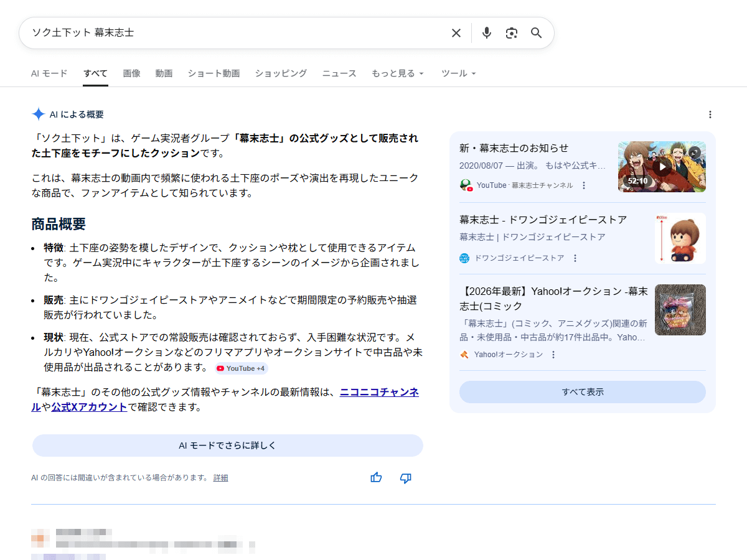Open image search with camera lens icon

pyautogui.click(x=512, y=33)
